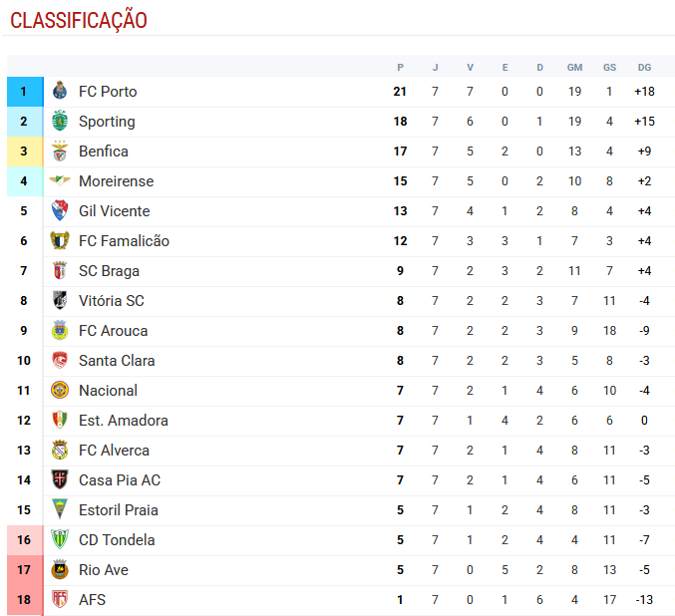
Task: Click the P points column header
Action: pos(400,68)
